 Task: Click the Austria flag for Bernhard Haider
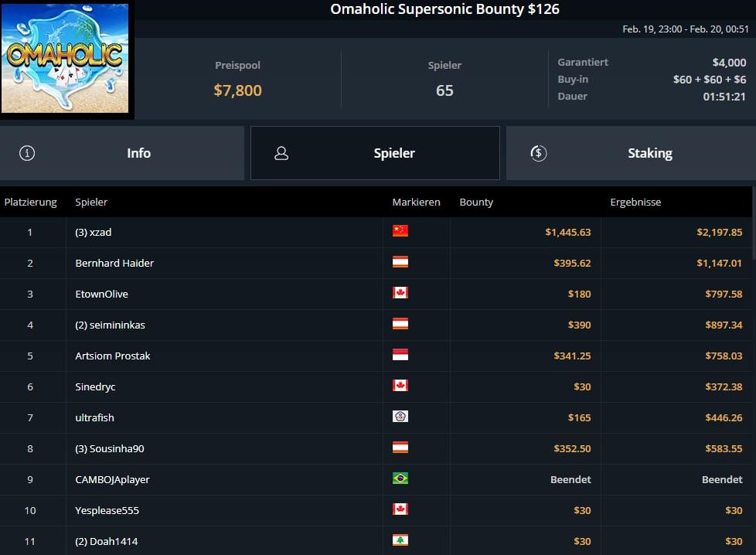[x=400, y=262]
